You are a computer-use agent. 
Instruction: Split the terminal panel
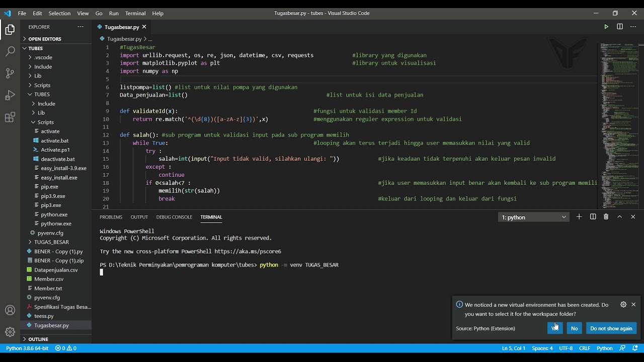593,217
